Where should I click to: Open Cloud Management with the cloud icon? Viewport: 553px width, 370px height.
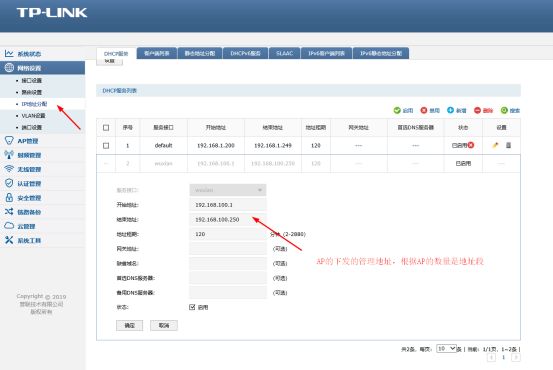click(x=20, y=226)
